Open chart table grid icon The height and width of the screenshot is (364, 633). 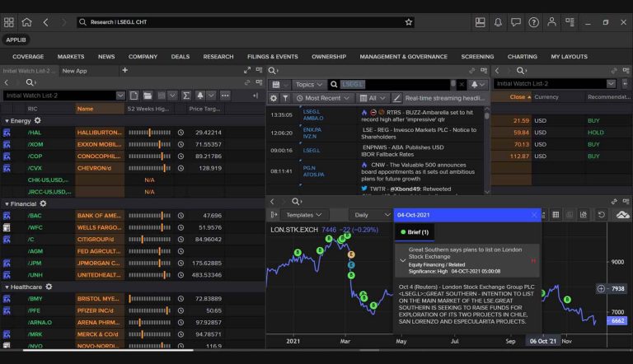[x=556, y=215]
